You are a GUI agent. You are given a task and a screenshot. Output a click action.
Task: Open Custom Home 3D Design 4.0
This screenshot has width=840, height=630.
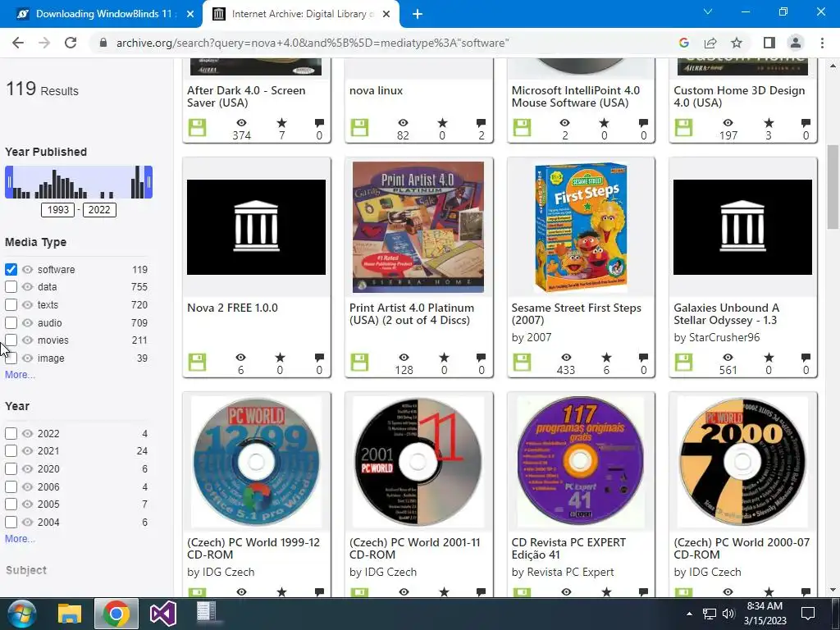[x=739, y=97]
